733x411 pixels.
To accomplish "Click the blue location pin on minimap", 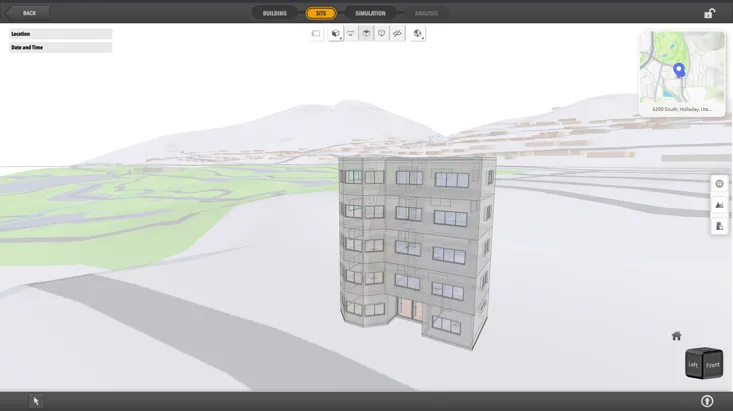I will [679, 70].
